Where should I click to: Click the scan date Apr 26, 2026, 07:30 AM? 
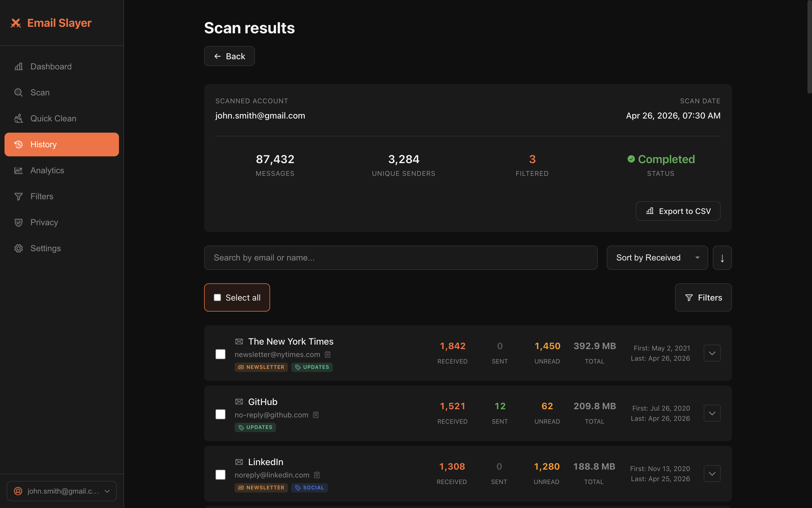(x=673, y=116)
